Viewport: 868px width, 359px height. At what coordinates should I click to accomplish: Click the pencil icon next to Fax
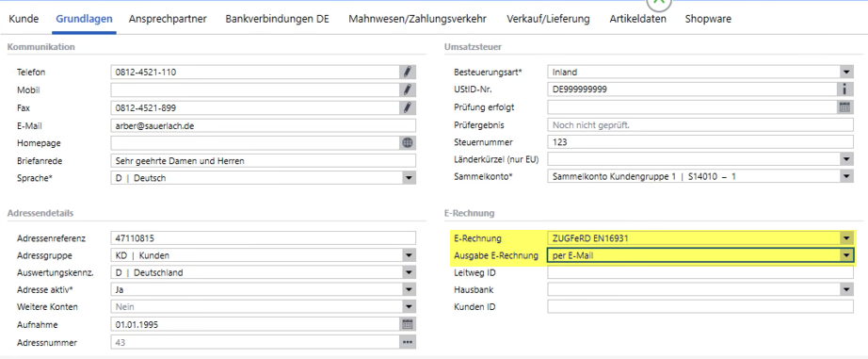pos(408,107)
